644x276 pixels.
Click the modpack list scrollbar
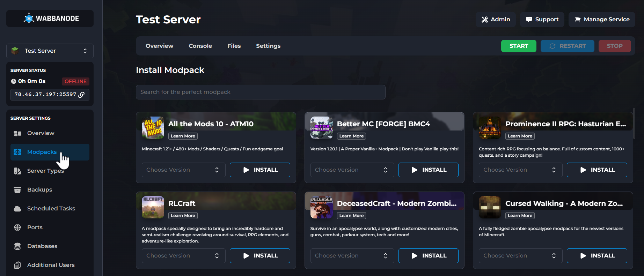(x=634, y=122)
